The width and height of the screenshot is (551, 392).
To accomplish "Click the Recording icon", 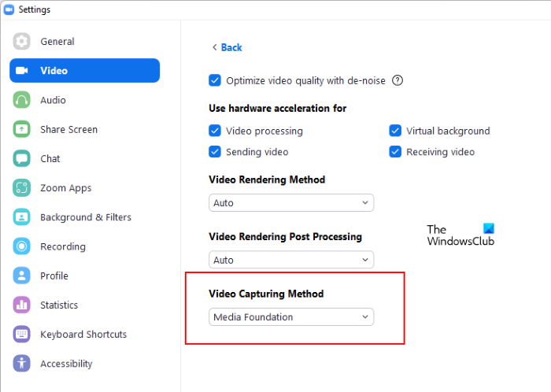I will [x=22, y=246].
